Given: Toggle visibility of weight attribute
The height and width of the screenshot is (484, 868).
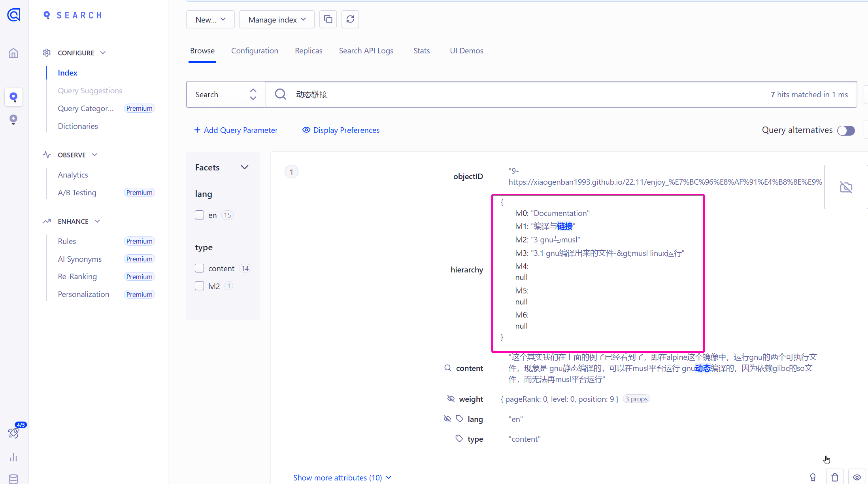Looking at the screenshot, I should click(451, 398).
